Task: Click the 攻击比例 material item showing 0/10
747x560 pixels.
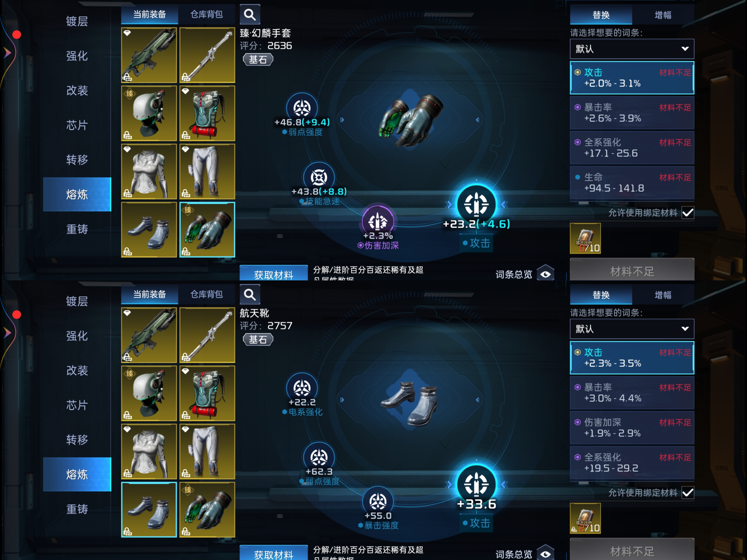Action: point(585,238)
